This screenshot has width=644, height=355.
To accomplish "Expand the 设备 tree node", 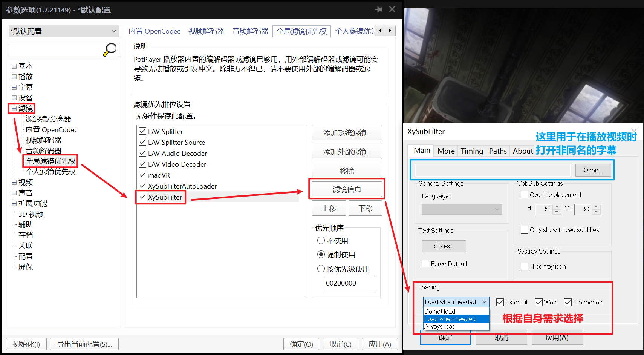I will click(14, 98).
